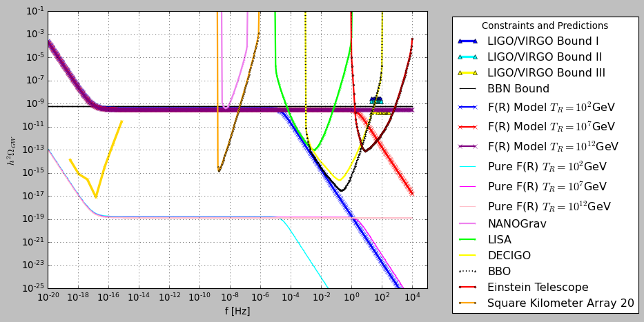Click the x-axis tick label 10^-16
644x322 pixels.
[x=108, y=296]
